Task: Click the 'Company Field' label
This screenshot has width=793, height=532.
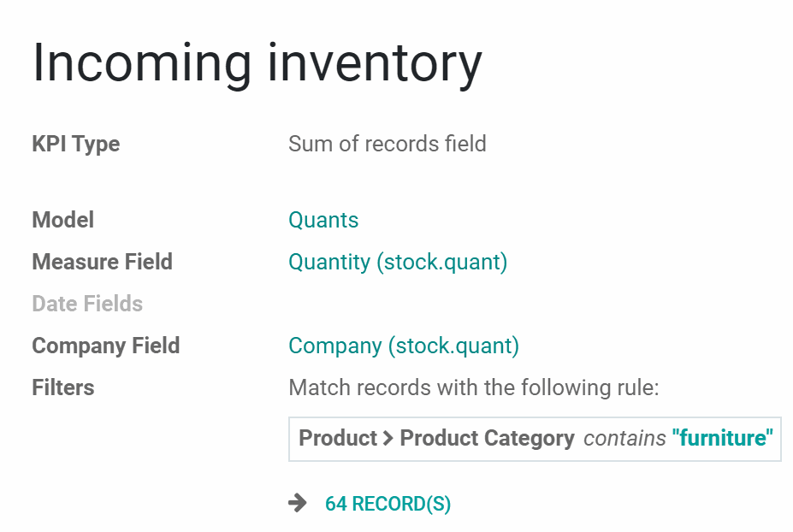Action: 106,346
